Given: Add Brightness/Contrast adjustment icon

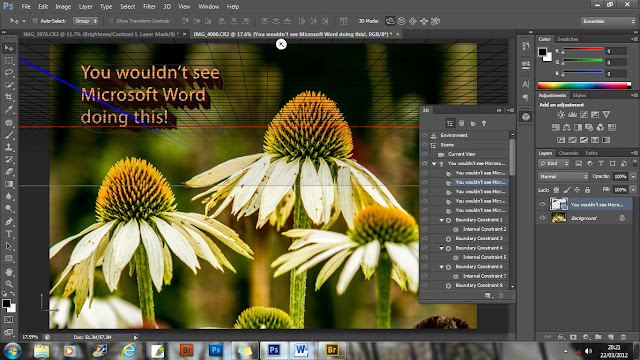Looking at the screenshot, I should (561, 115).
